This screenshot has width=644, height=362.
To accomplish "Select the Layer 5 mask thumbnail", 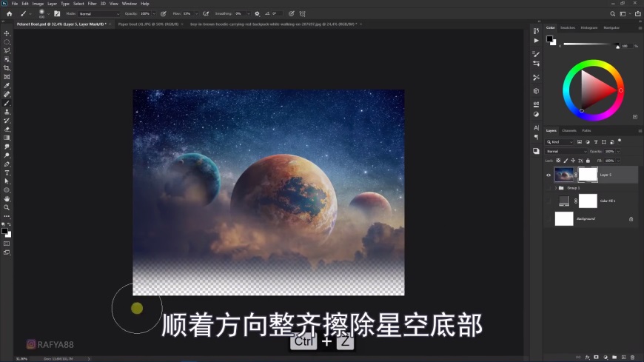I will click(x=588, y=175).
